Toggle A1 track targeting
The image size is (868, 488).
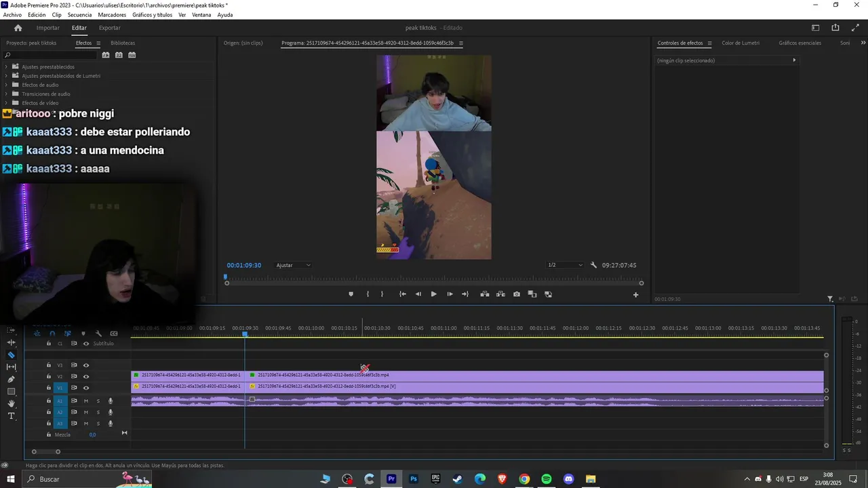60,401
